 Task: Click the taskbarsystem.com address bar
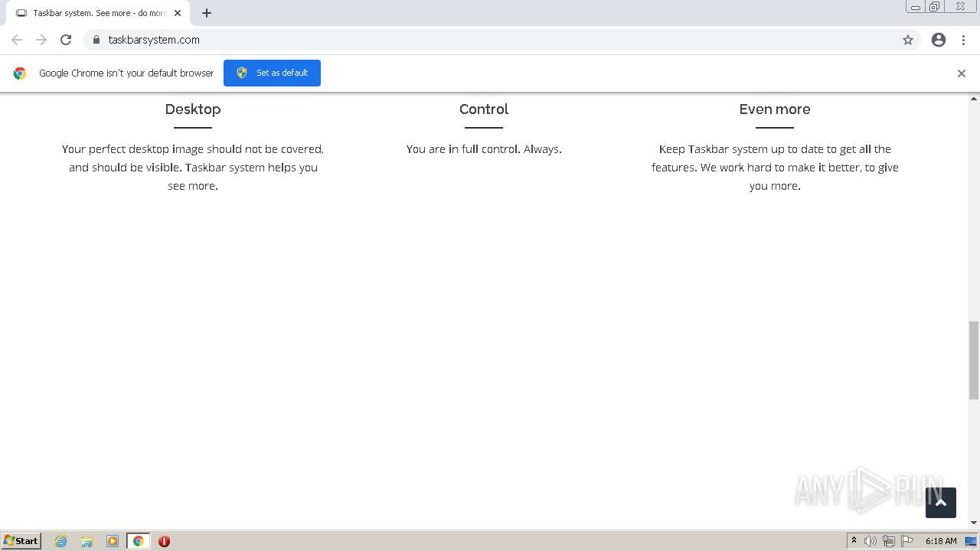tap(501, 40)
